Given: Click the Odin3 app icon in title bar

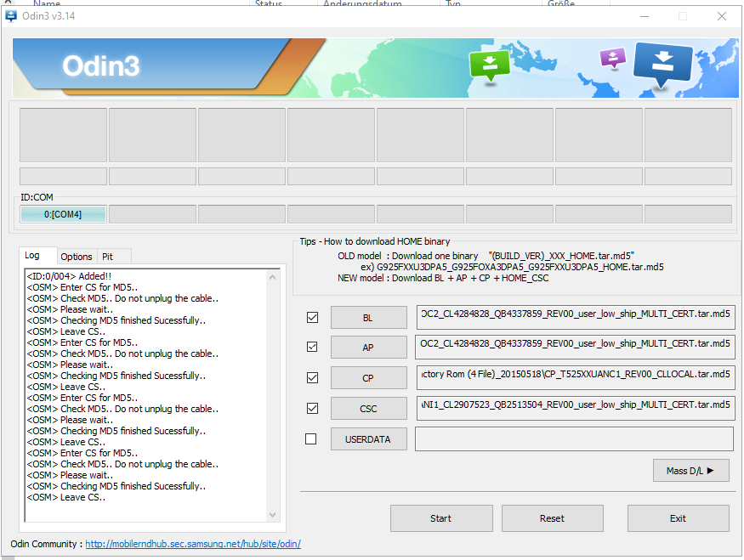Looking at the screenshot, I should (11, 16).
